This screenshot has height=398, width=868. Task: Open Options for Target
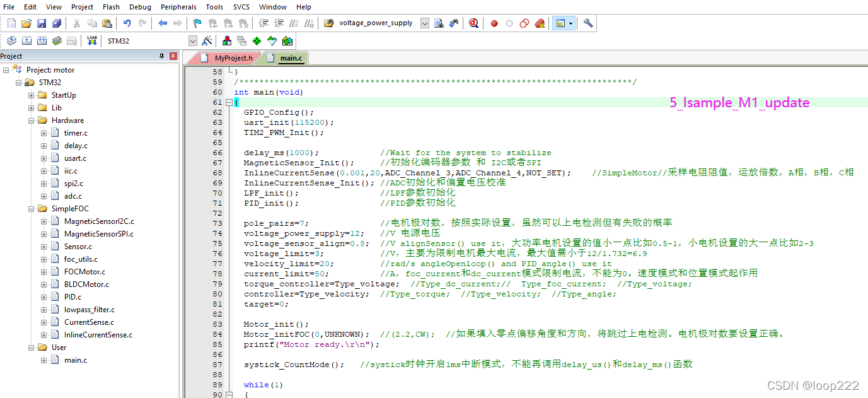(x=207, y=41)
